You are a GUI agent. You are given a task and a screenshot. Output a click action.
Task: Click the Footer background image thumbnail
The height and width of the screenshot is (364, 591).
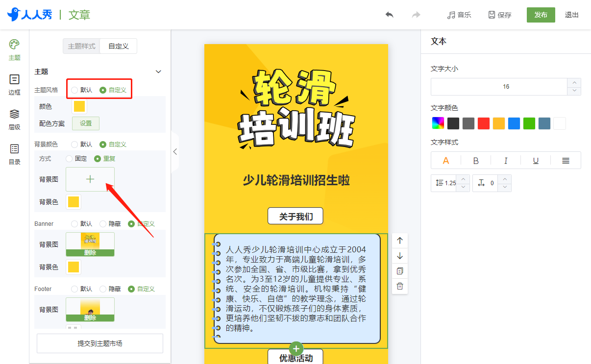point(90,306)
